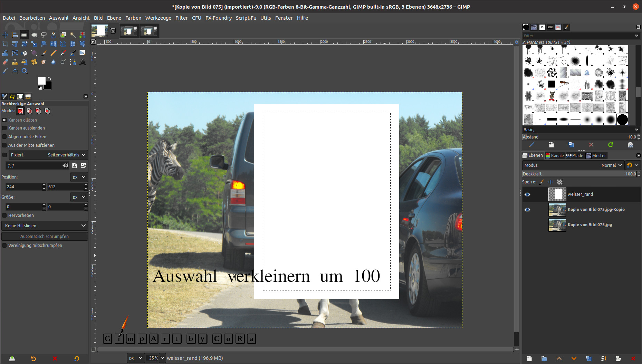Refresh brushes with the green arrow icon

pos(611,145)
